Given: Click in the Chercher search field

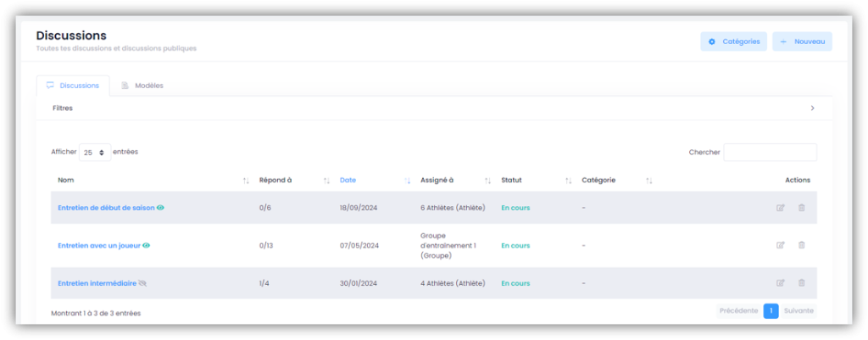Looking at the screenshot, I should pos(770,153).
